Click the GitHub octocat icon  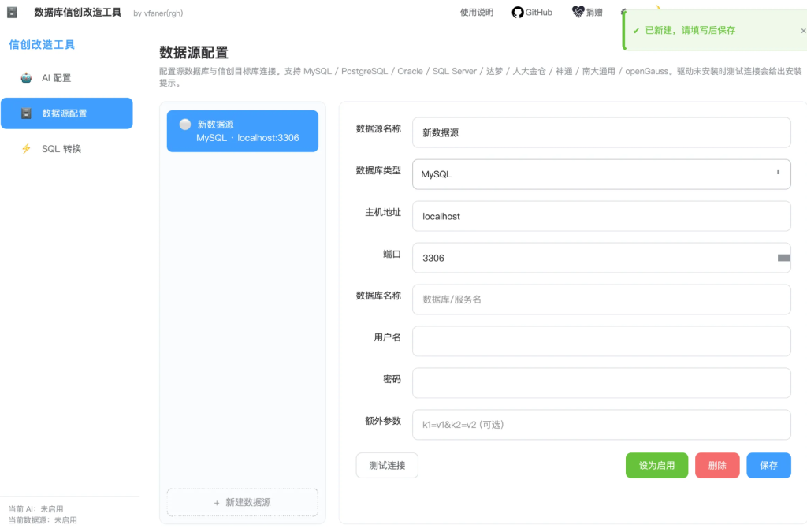click(517, 13)
